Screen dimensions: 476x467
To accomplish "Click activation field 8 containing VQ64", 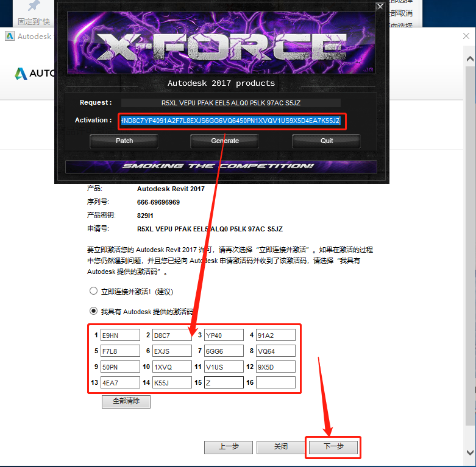I will 275,351.
